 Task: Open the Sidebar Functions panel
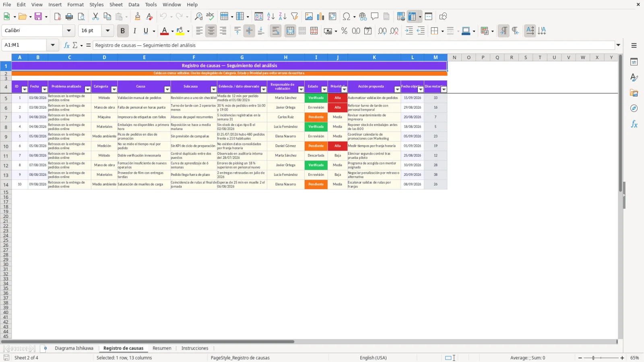point(634,124)
